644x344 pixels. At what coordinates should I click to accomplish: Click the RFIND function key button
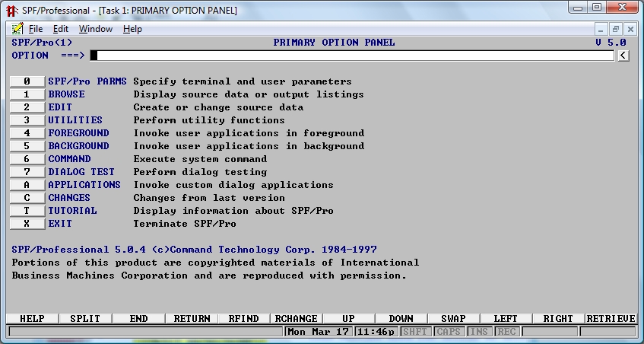click(x=244, y=319)
